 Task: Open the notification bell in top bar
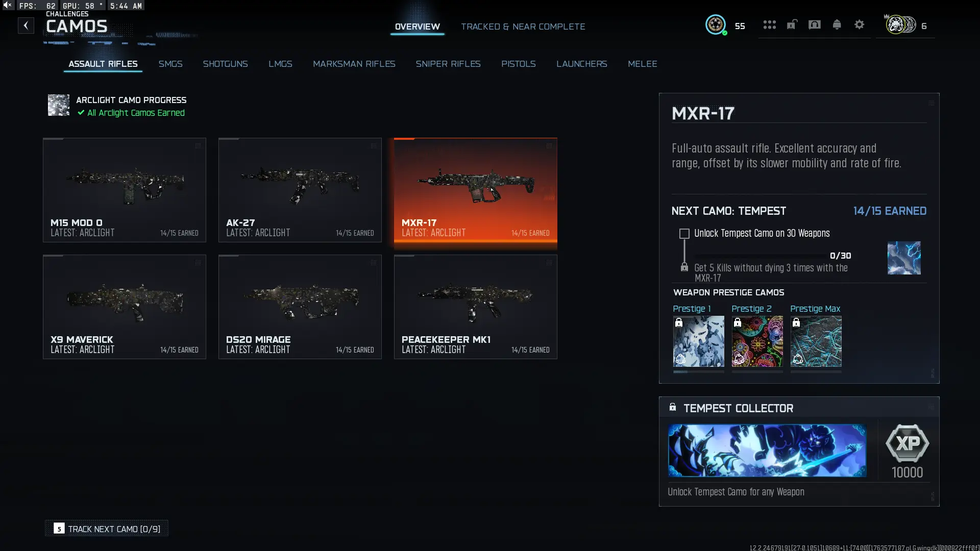click(x=837, y=24)
